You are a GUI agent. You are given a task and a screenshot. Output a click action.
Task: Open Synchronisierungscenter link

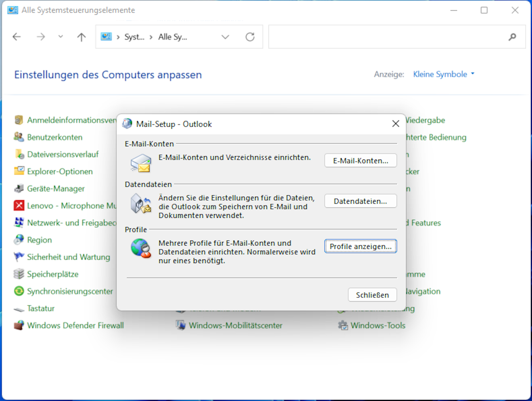click(70, 291)
